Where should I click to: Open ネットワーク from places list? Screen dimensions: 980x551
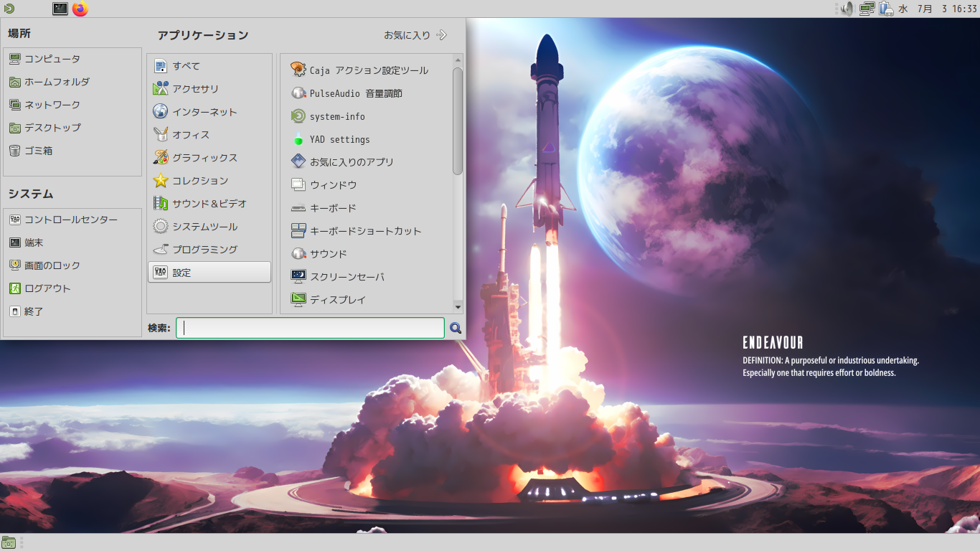pos(72,105)
